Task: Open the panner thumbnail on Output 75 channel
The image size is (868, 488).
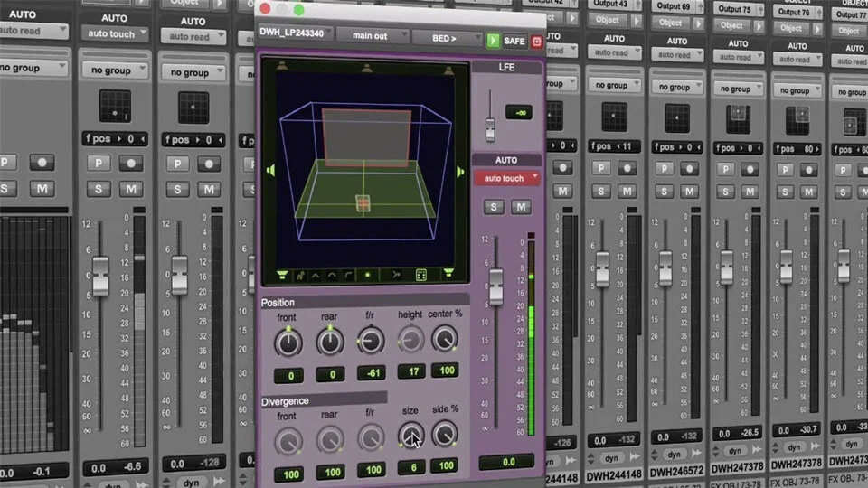Action: 738,119
